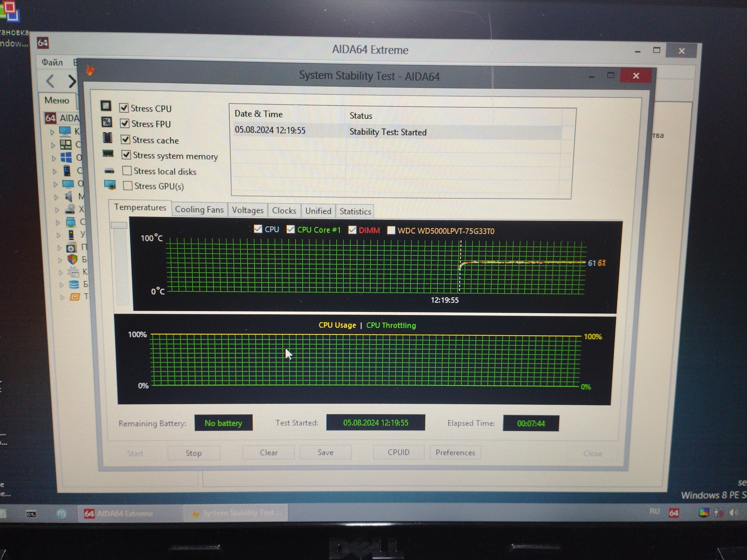Expand the Server node triangle in the tree
This screenshot has height=560, width=747.
click(x=55, y=171)
